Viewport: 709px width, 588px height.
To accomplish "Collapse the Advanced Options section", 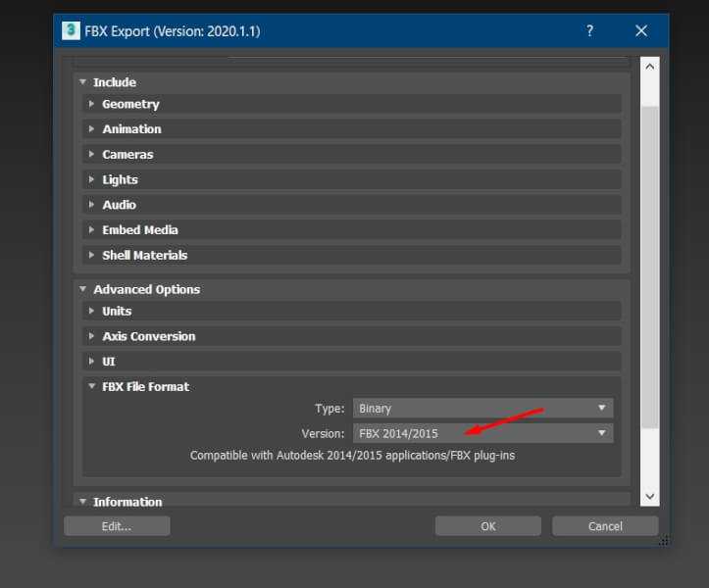I will [x=82, y=289].
